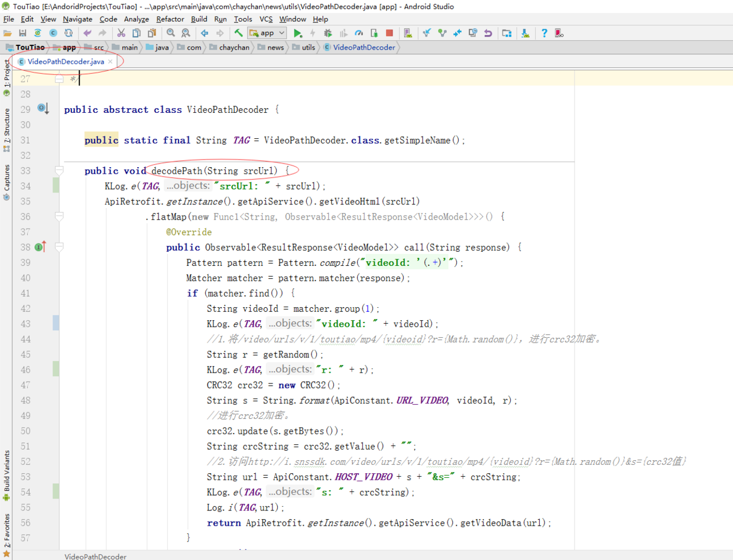Viewport: 733px width, 560px height.
Task: Toggle the Build Variants tool window
Action: 7,476
